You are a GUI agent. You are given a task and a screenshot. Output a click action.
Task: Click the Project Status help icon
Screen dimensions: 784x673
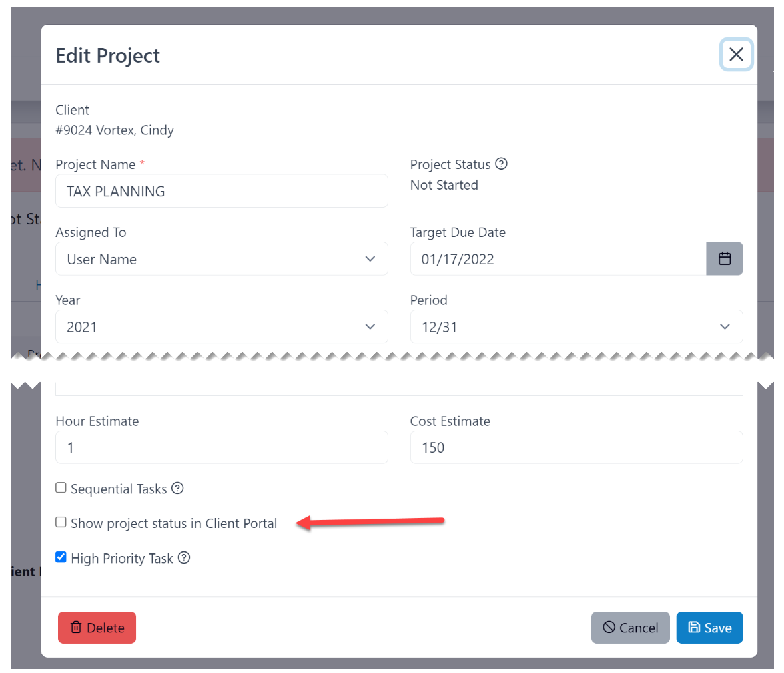tap(502, 164)
